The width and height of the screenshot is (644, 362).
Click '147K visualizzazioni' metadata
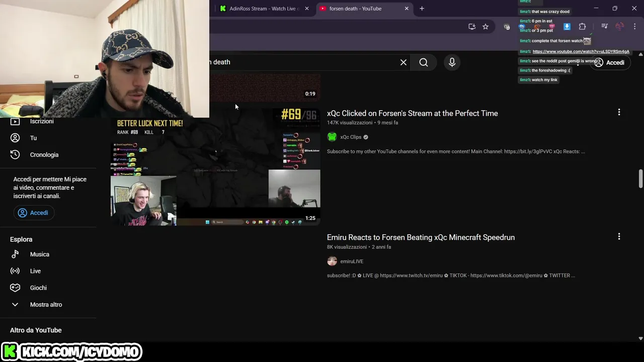tap(350, 123)
